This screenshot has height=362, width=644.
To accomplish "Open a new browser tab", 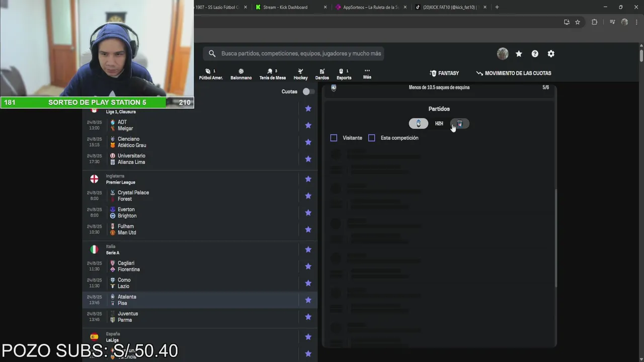I will pyautogui.click(x=497, y=7).
